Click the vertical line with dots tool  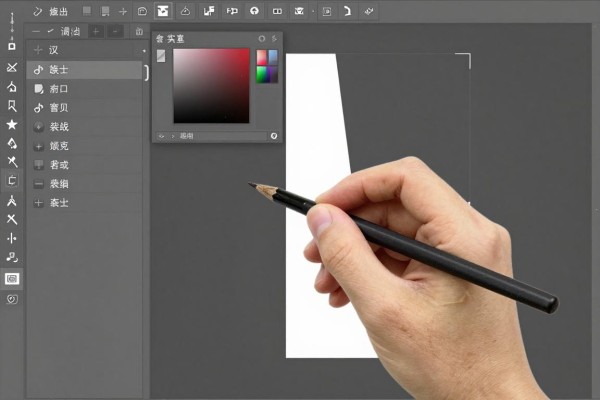tap(12, 238)
